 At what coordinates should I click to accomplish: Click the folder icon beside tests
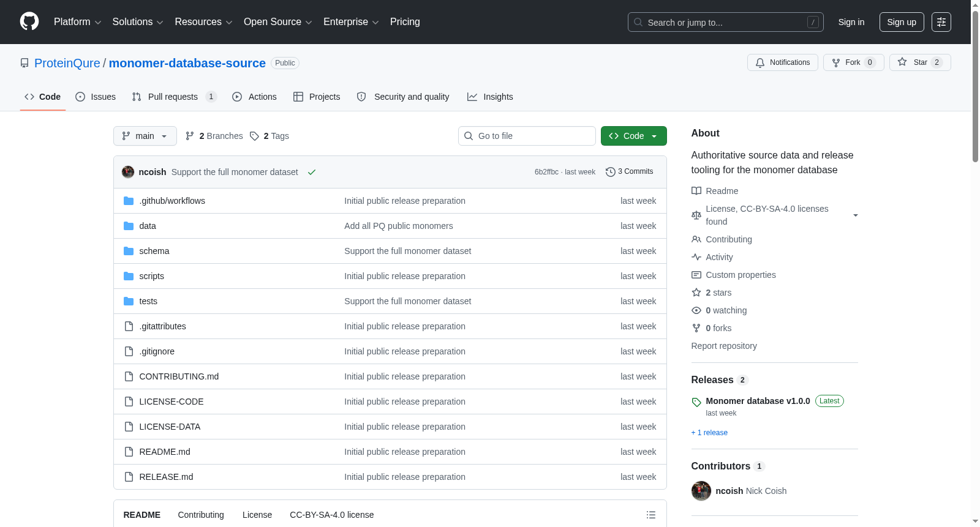tap(129, 301)
